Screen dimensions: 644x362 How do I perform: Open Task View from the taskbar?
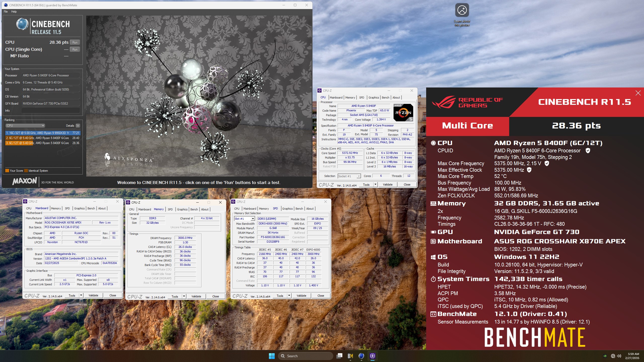pyautogui.click(x=340, y=356)
